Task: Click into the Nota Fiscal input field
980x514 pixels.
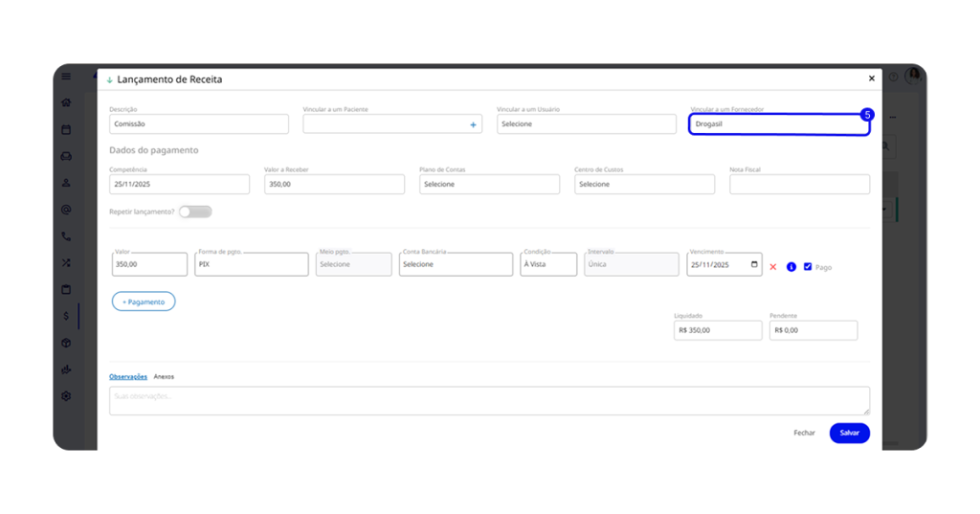Action: [799, 184]
